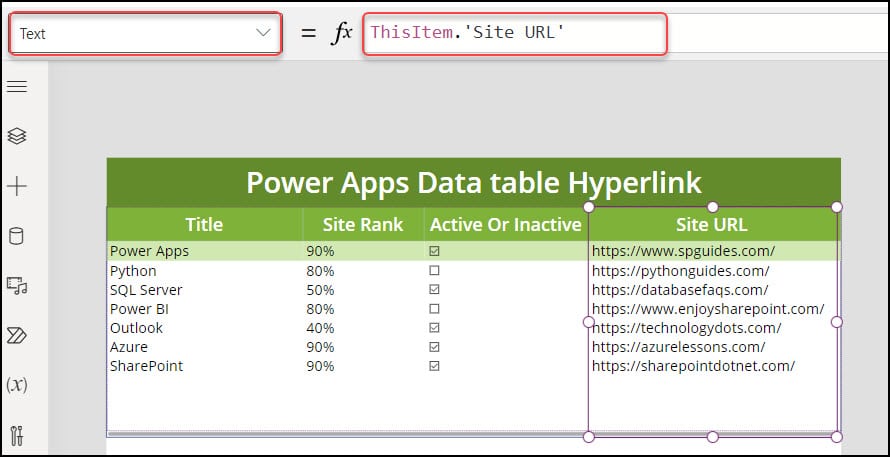
Task: Click the fx formula icon
Action: pos(341,33)
